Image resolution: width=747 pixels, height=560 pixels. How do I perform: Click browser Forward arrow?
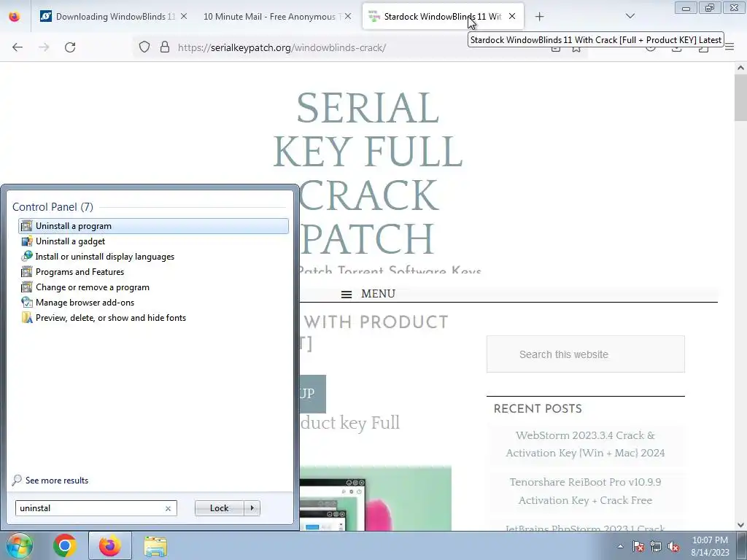pyautogui.click(x=44, y=47)
